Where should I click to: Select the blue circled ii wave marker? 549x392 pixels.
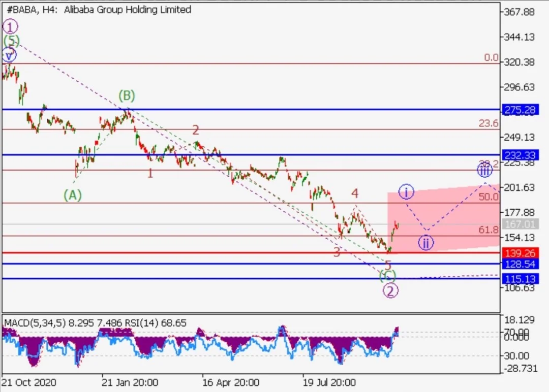[x=426, y=243]
